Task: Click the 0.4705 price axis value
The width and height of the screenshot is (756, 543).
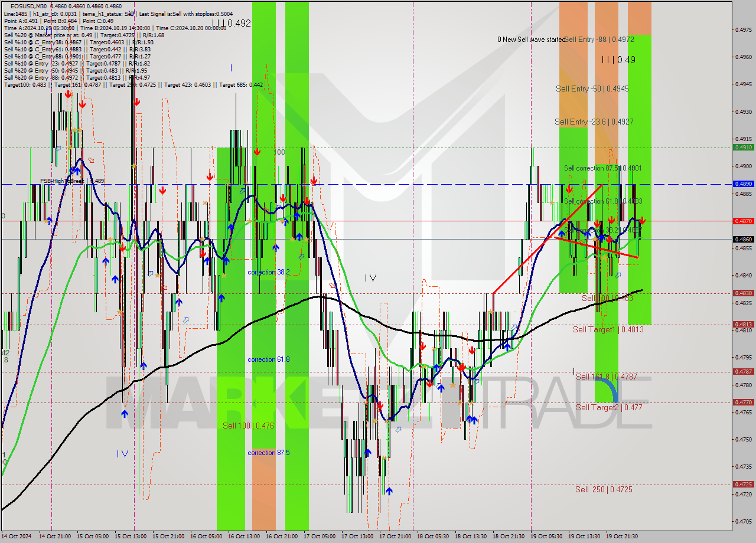Action: tap(743, 522)
